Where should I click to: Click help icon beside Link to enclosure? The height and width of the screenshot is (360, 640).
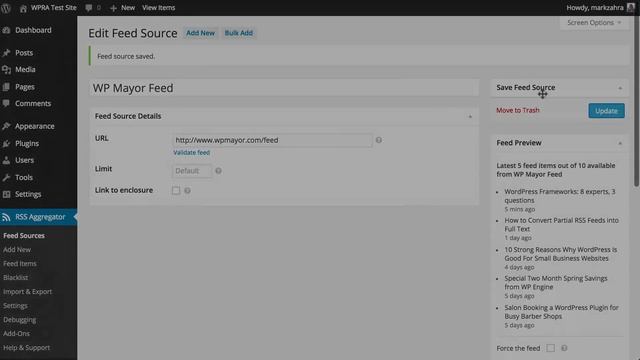187,190
